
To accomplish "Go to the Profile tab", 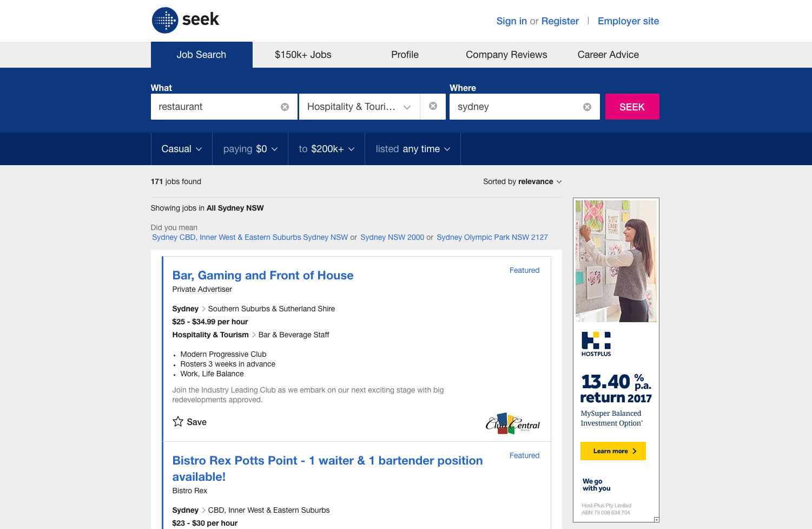I will 405,55.
